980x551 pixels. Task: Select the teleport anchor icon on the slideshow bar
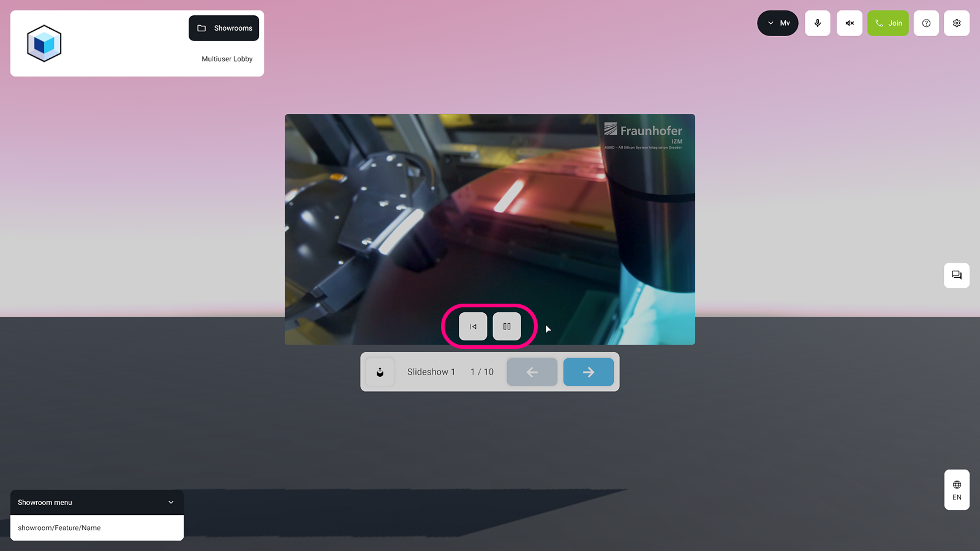click(380, 372)
